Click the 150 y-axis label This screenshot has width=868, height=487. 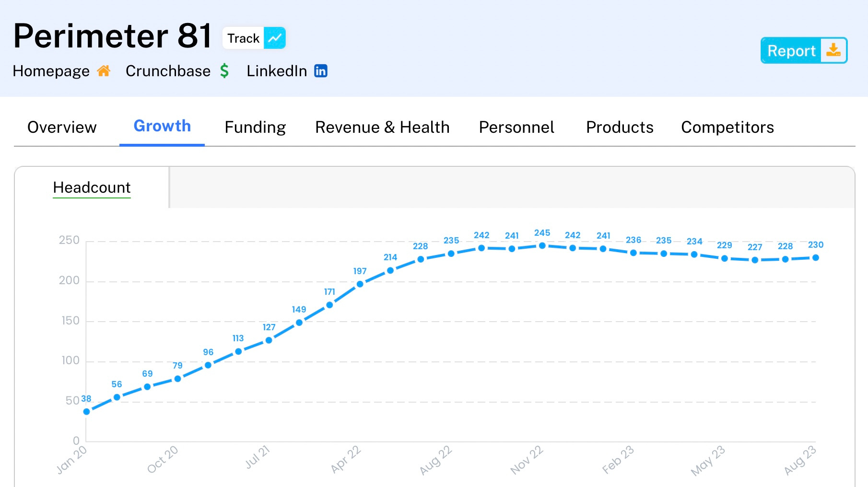pyautogui.click(x=70, y=321)
